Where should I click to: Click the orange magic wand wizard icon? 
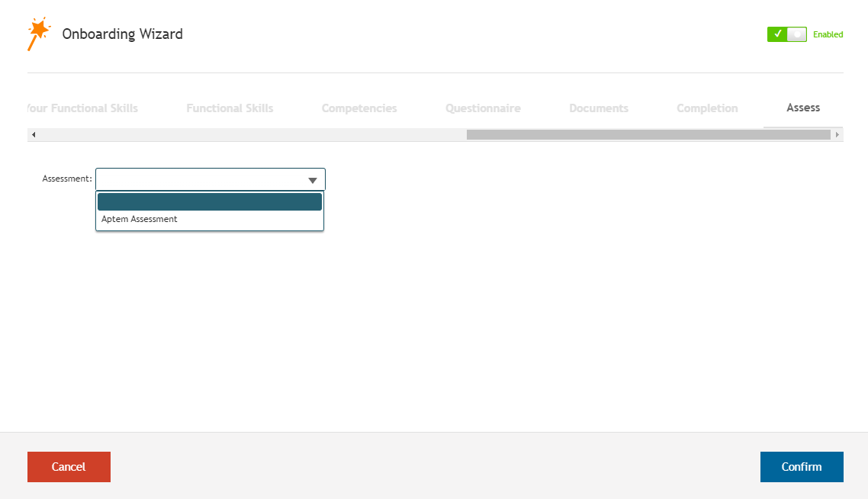click(39, 34)
